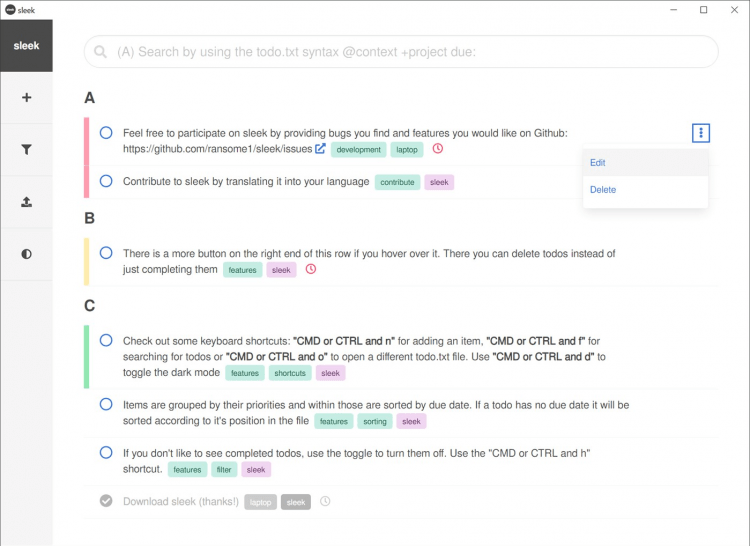The height and width of the screenshot is (546, 750).
Task: Click the pink sleek tag on translate todo
Action: pyautogui.click(x=439, y=182)
